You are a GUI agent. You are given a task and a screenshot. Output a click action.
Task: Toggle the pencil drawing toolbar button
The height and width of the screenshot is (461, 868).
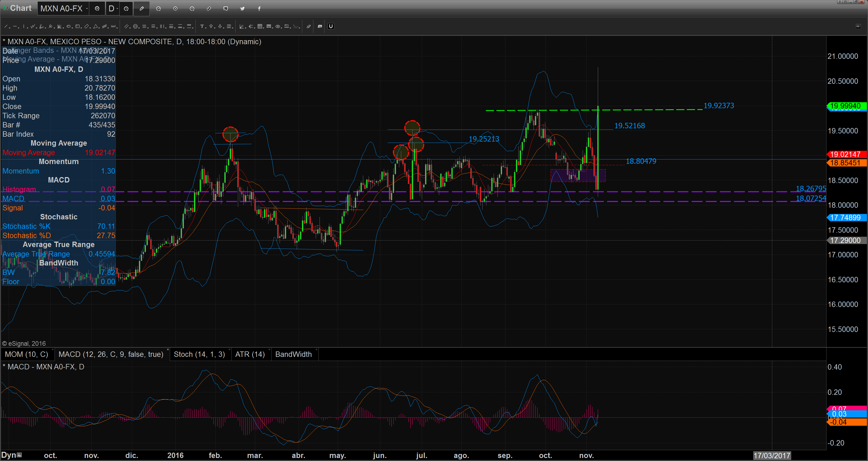coord(142,9)
